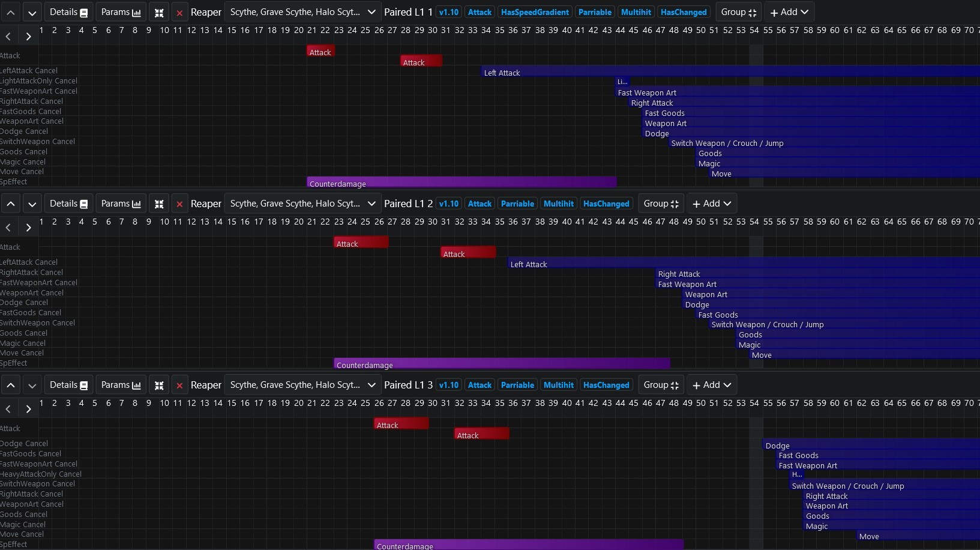Move Paired L1 3 panel up
This screenshot has height=550, width=980.
(x=11, y=385)
